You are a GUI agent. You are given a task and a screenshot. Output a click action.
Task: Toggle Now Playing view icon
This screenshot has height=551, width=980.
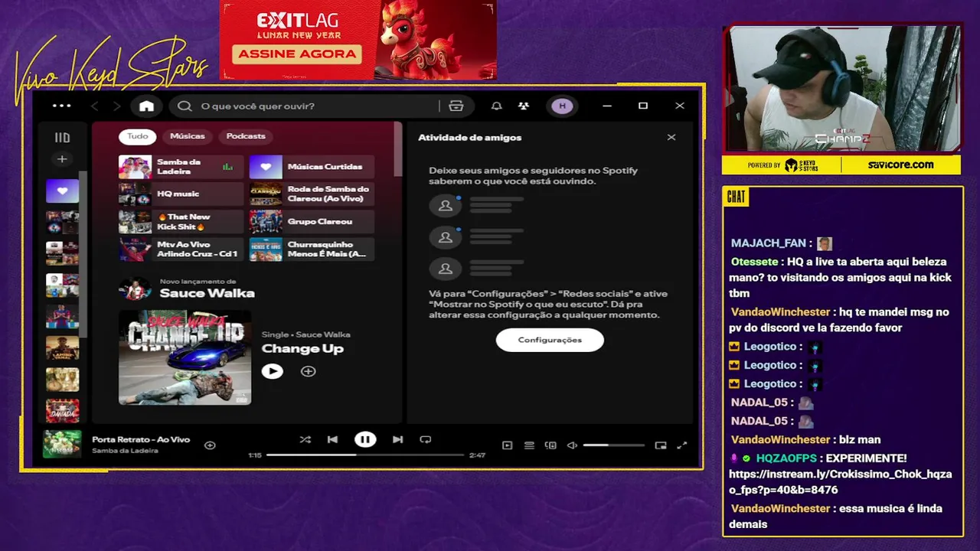(507, 445)
